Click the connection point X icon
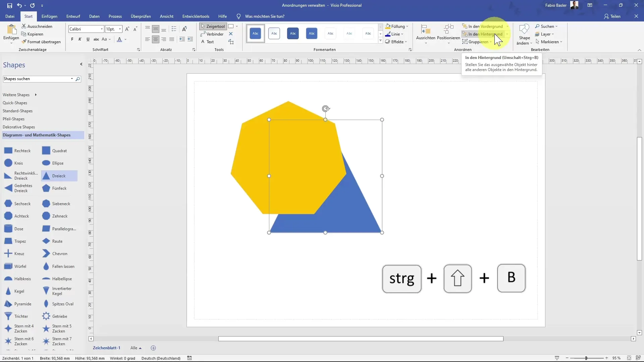Image resolution: width=644 pixels, height=362 pixels. coord(231,34)
